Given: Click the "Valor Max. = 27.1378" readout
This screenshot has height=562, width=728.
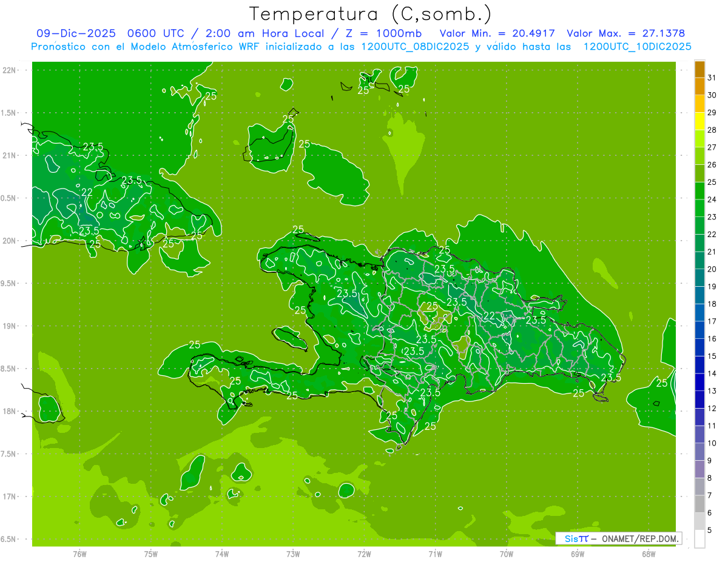Looking at the screenshot, I should tap(626, 33).
